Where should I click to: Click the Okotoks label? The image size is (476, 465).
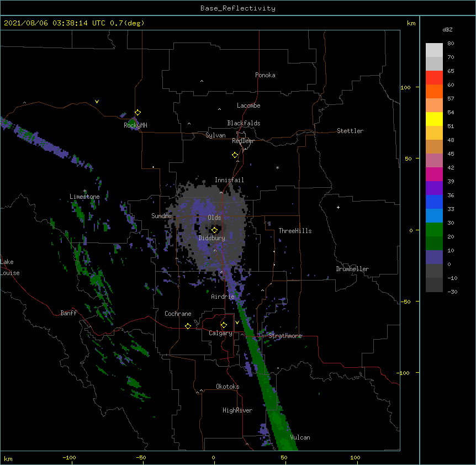pyautogui.click(x=228, y=387)
